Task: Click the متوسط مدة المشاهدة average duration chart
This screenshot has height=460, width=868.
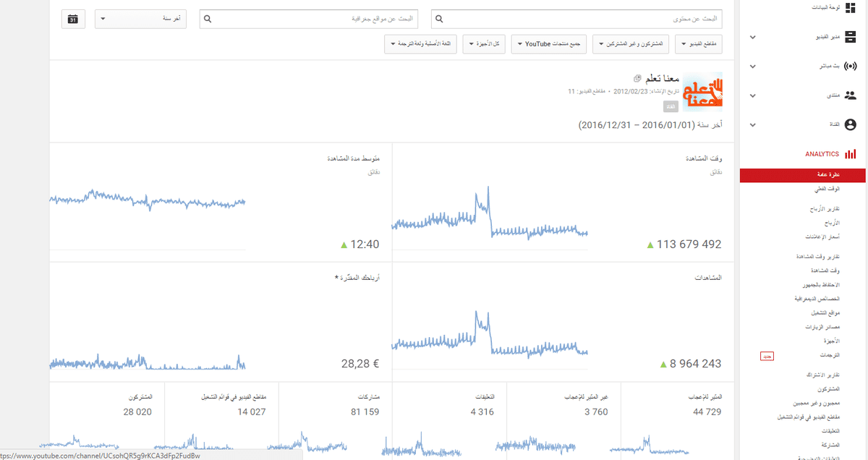Action: click(148, 200)
